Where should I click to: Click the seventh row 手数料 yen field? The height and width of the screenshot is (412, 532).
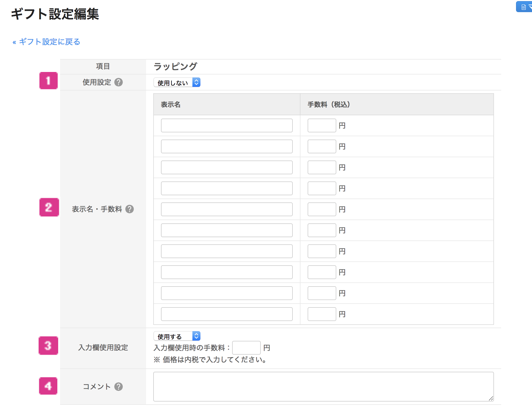tap(322, 251)
